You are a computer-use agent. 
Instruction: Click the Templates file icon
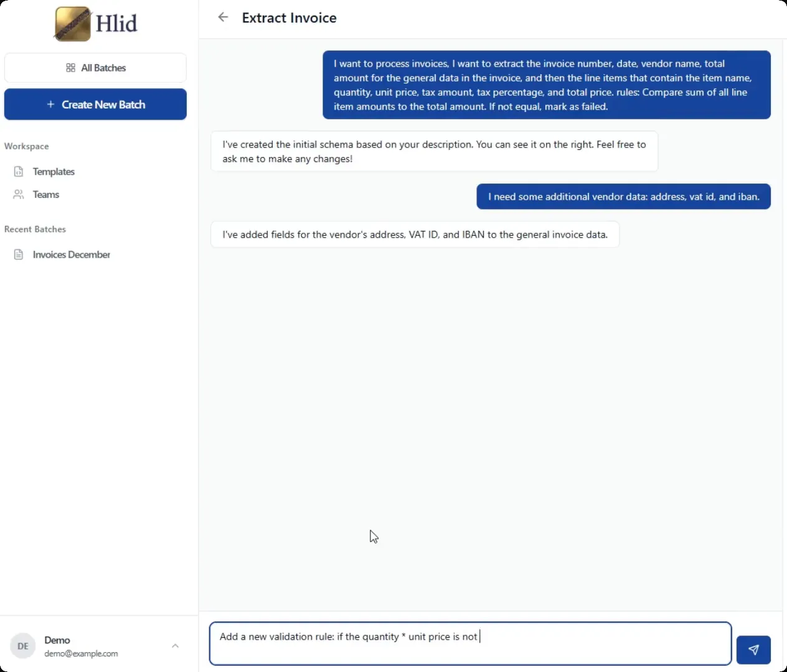(x=19, y=172)
